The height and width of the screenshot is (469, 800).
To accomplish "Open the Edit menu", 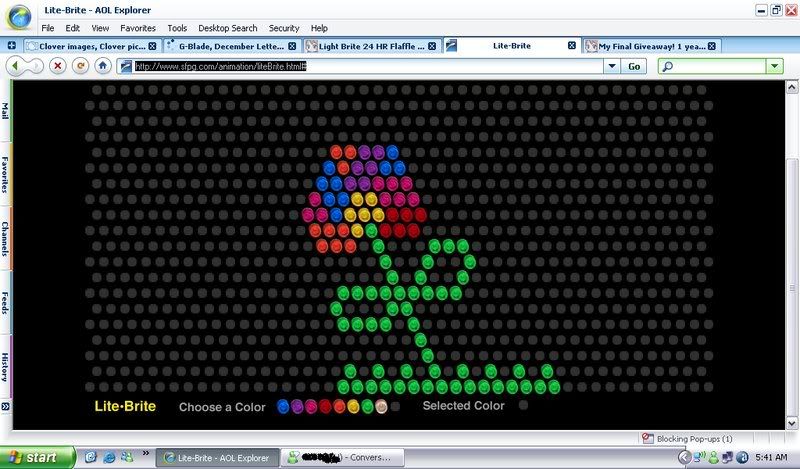I will coord(72,28).
